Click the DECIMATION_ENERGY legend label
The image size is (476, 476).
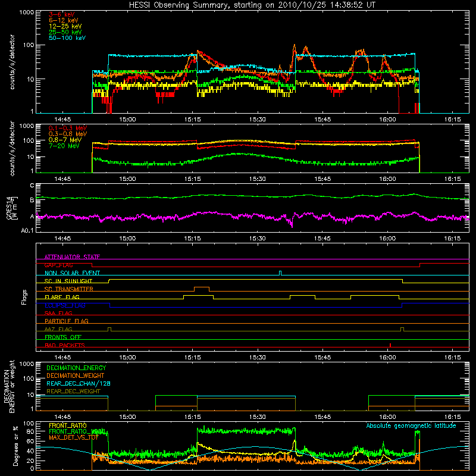pyautogui.click(x=76, y=368)
